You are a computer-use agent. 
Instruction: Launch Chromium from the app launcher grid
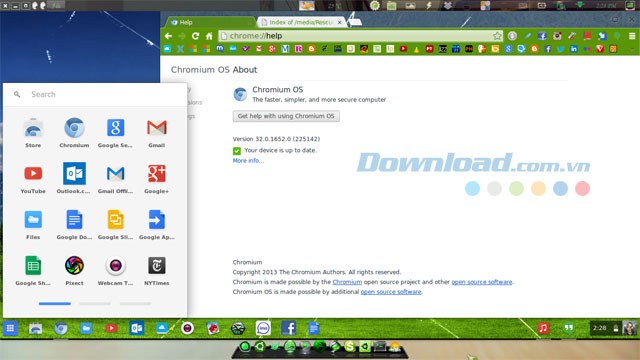[x=74, y=132]
